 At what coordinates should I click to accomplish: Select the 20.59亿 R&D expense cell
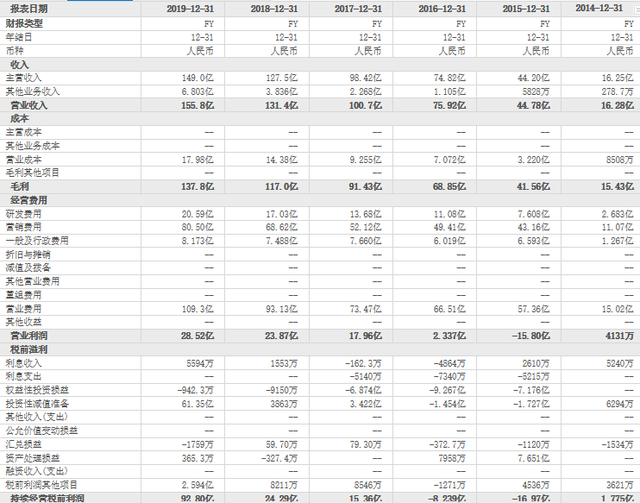(198, 214)
